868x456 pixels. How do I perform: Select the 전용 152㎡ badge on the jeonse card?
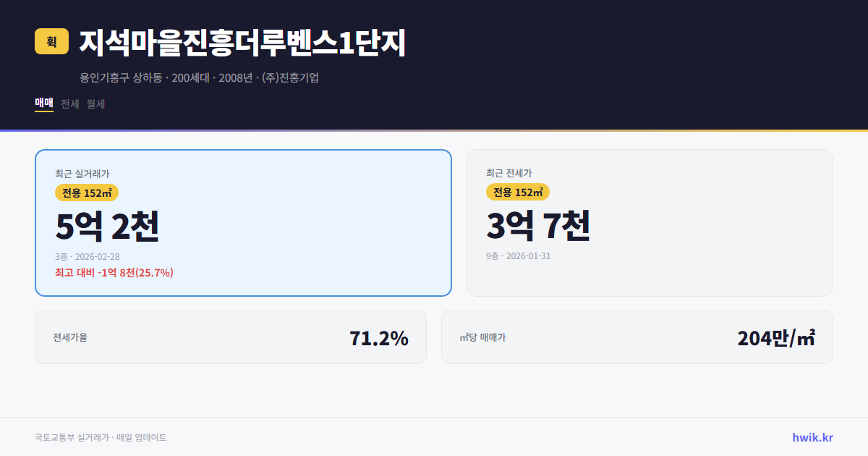pos(518,192)
